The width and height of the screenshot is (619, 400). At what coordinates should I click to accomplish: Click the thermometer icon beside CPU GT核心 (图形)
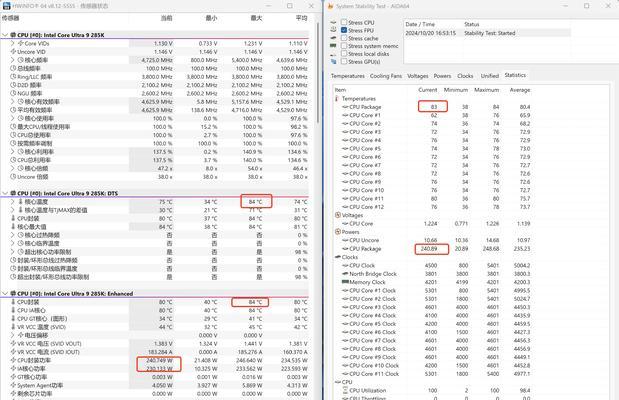point(13,319)
